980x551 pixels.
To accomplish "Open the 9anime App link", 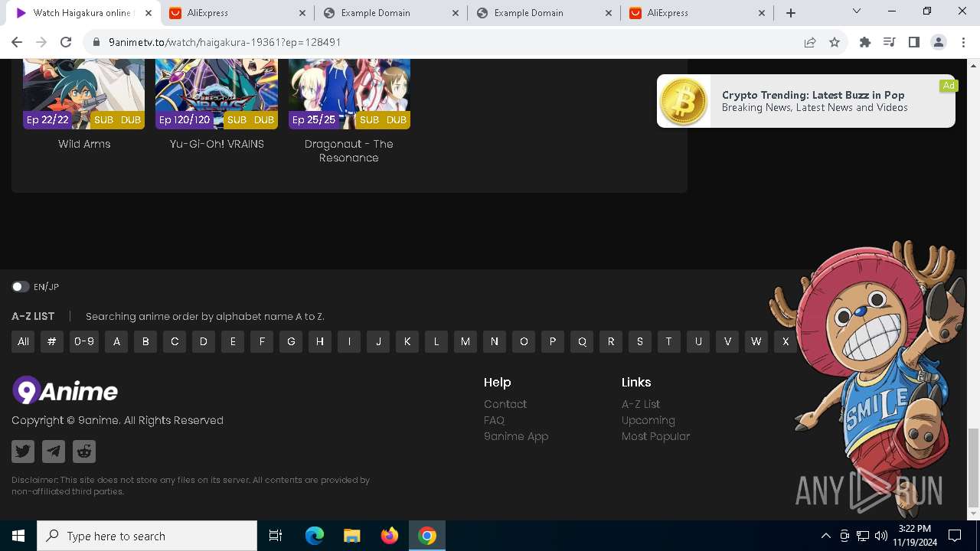I will click(516, 436).
